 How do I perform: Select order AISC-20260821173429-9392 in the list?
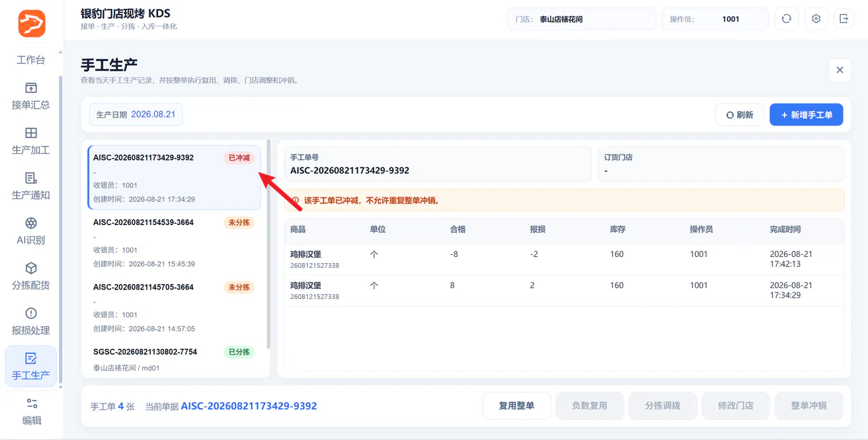(174, 178)
